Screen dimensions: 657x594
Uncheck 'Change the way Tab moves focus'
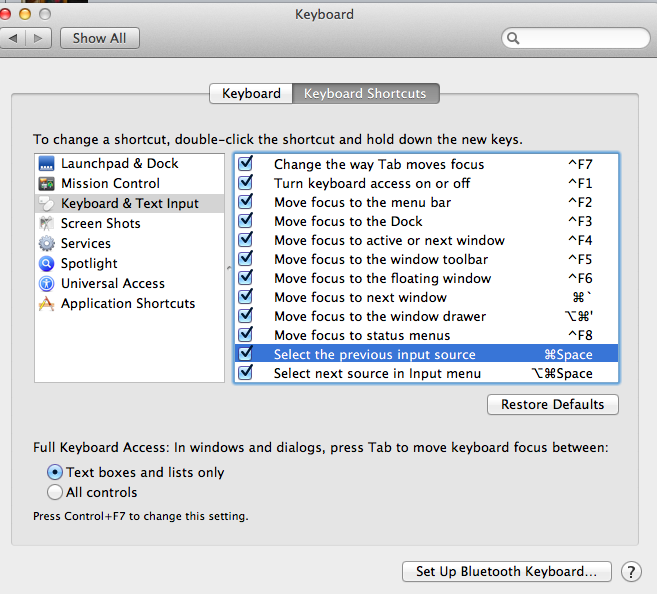tap(246, 164)
